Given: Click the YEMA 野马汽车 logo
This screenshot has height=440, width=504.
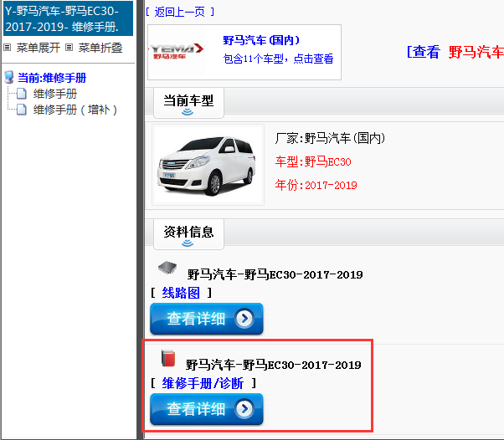Looking at the screenshot, I should 176,51.
